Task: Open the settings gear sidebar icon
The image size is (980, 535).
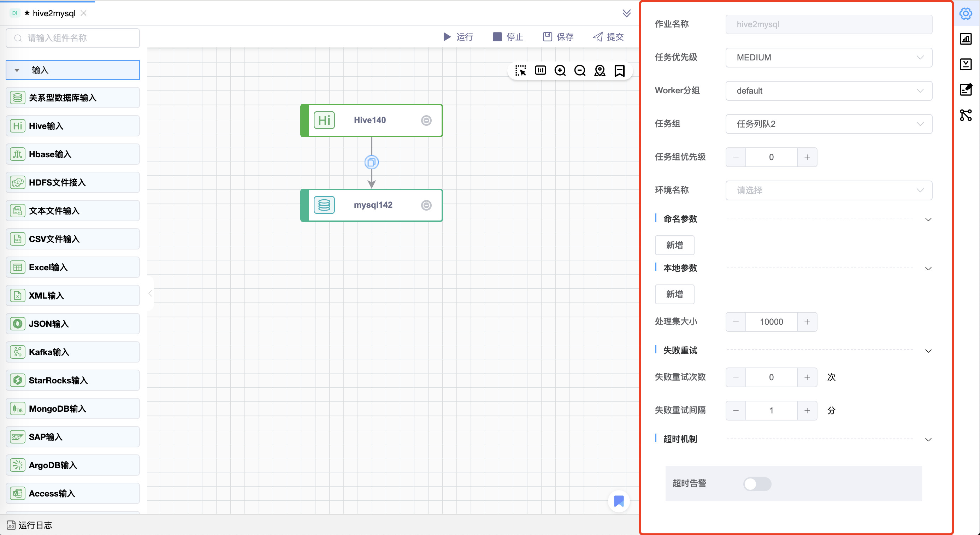Action: pyautogui.click(x=966, y=14)
